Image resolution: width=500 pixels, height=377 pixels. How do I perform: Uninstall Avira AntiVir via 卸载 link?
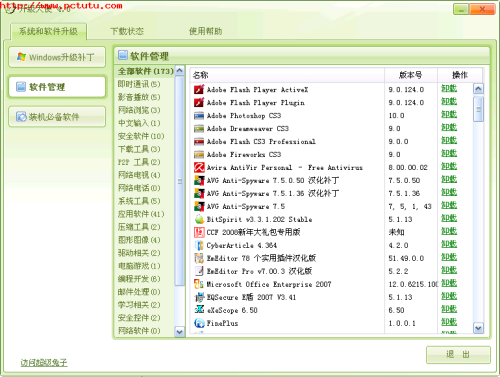[x=449, y=167]
